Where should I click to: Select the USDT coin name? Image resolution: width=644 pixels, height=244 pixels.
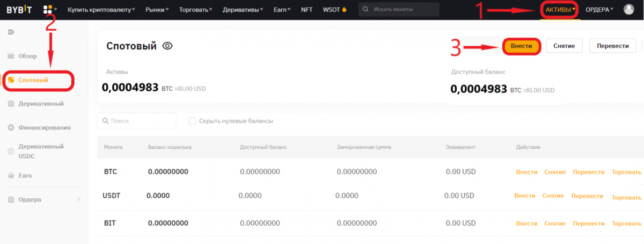click(x=112, y=196)
